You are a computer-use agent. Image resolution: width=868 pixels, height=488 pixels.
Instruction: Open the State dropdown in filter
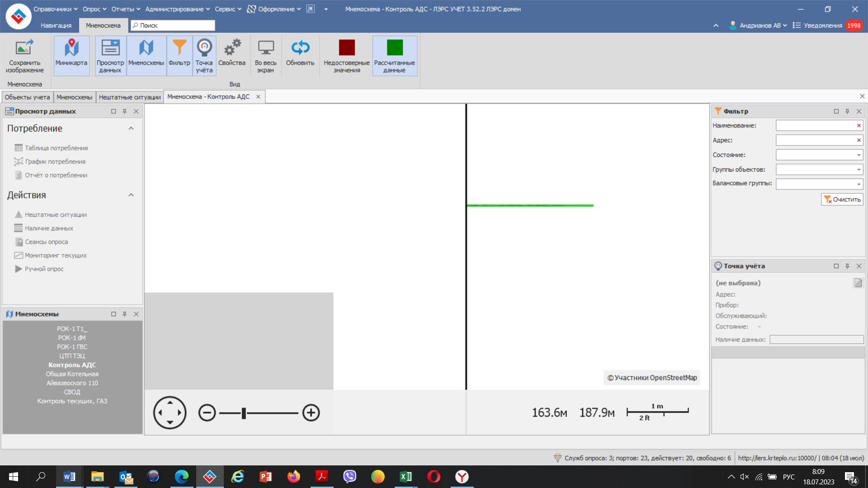coord(859,155)
